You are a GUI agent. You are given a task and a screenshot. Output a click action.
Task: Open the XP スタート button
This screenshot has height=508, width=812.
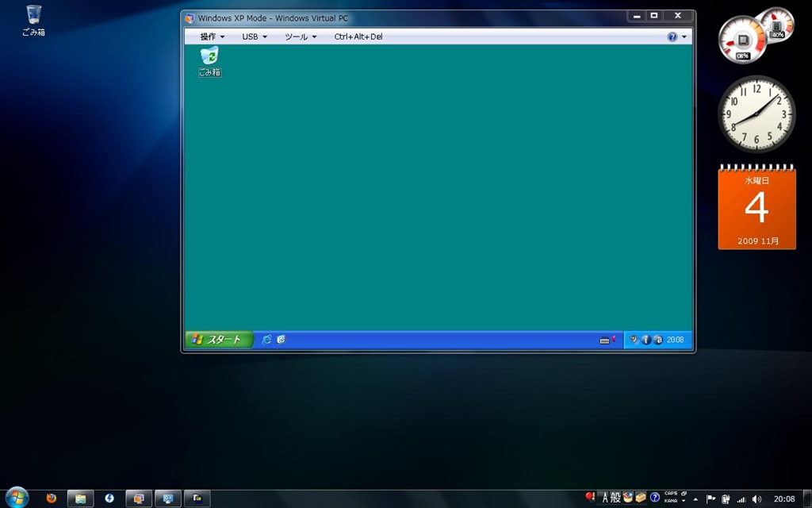[x=219, y=340]
